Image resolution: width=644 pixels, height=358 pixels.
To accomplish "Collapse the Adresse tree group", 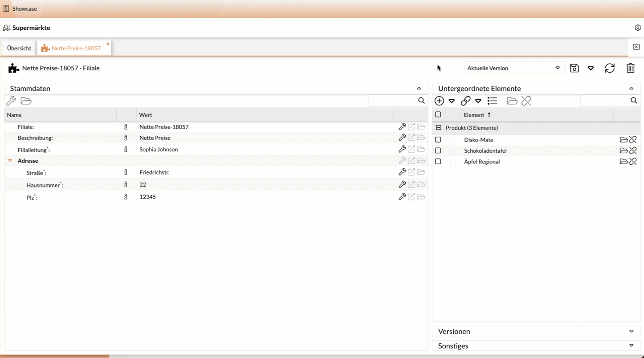I will [x=10, y=161].
